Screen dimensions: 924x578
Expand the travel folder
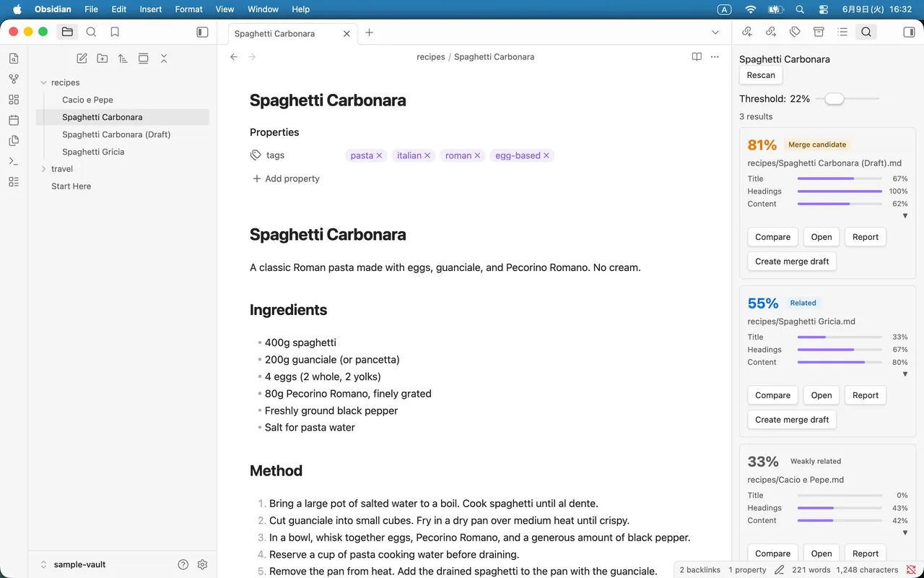click(x=43, y=169)
